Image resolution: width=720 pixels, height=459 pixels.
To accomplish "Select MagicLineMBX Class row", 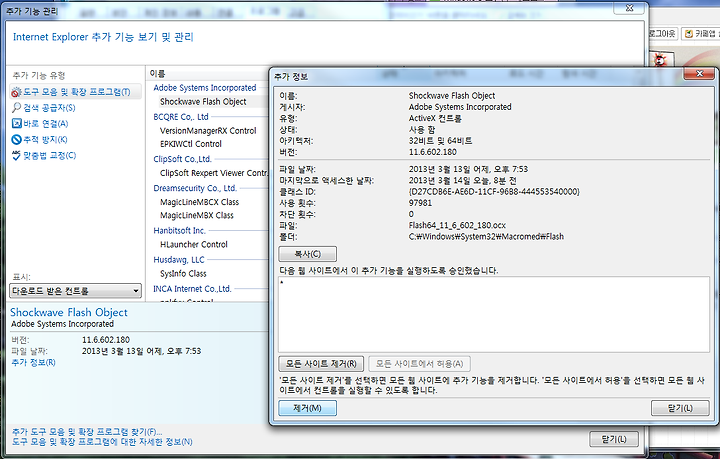I will (197, 215).
